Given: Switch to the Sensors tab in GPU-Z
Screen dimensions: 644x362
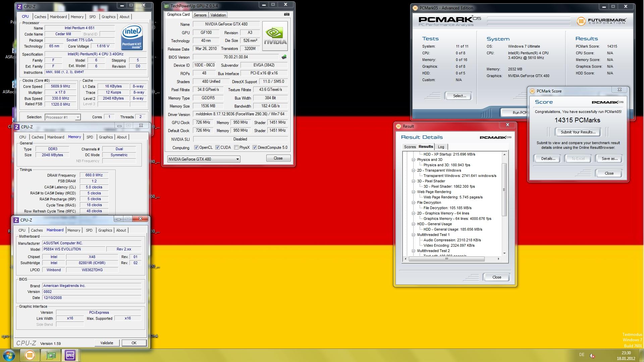Looking at the screenshot, I should pos(200,15).
